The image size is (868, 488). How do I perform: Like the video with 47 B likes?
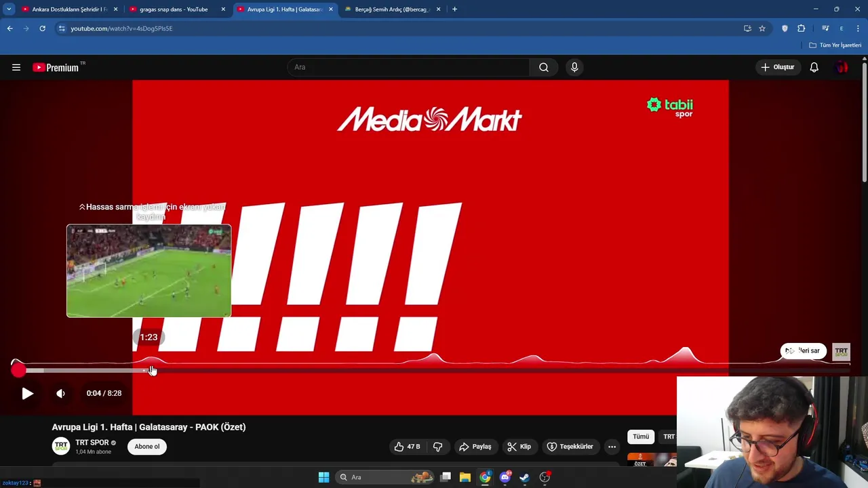point(407,447)
